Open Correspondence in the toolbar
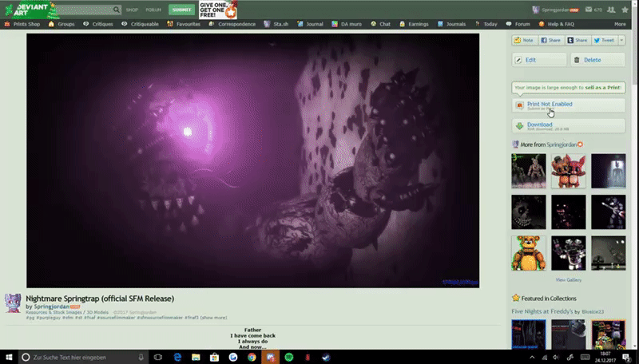This screenshot has width=639, height=364. 232,24
